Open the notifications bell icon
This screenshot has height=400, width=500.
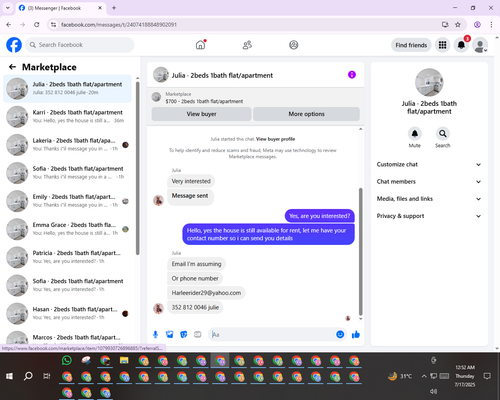tap(461, 45)
